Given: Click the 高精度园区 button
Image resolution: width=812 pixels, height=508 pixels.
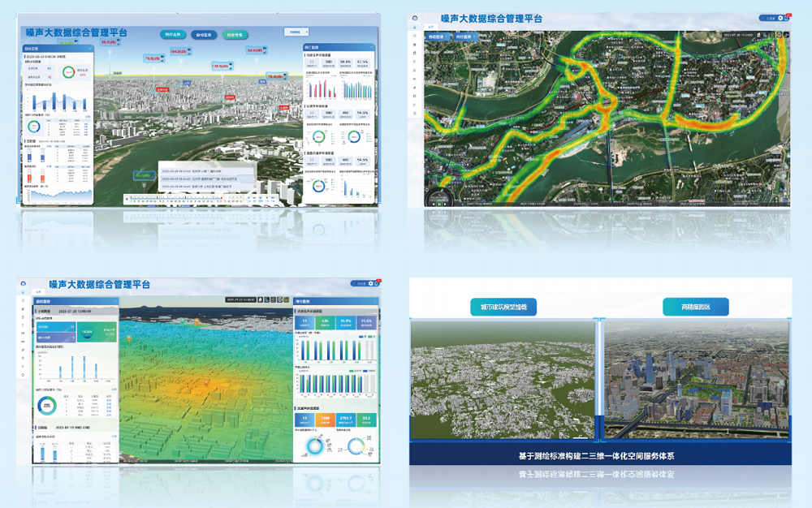Looking at the screenshot, I should (695, 307).
